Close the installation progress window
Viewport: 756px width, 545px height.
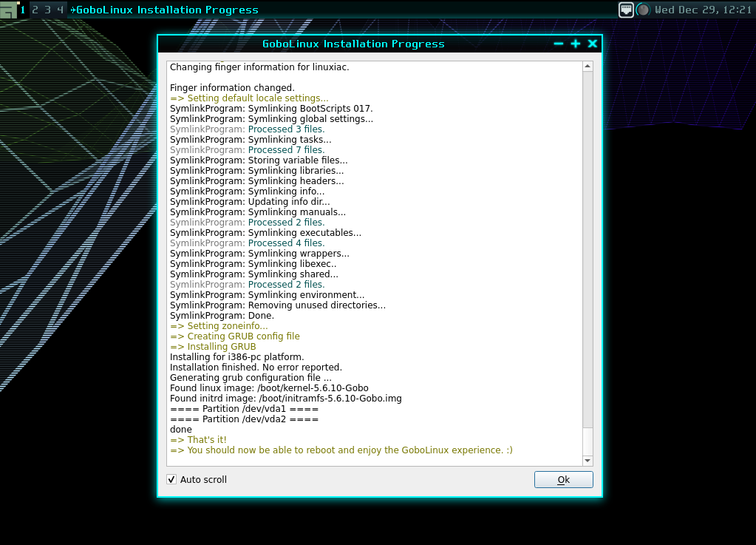coord(593,44)
